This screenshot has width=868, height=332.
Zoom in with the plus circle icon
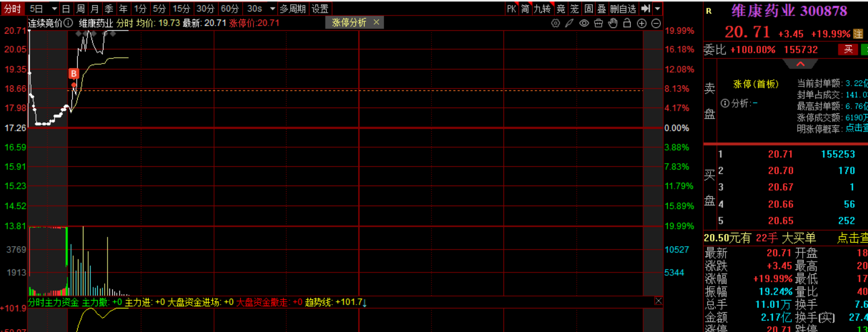pyautogui.click(x=641, y=23)
